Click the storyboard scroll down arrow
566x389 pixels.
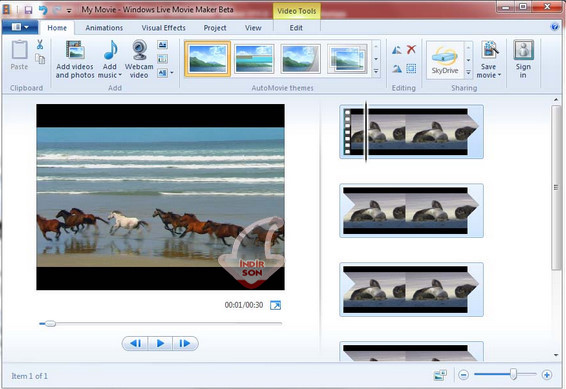point(556,355)
